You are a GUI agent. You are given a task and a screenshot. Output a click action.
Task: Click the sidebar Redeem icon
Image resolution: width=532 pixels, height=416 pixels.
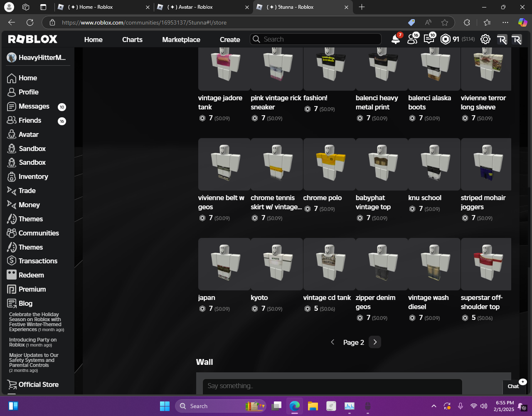pyautogui.click(x=12, y=275)
